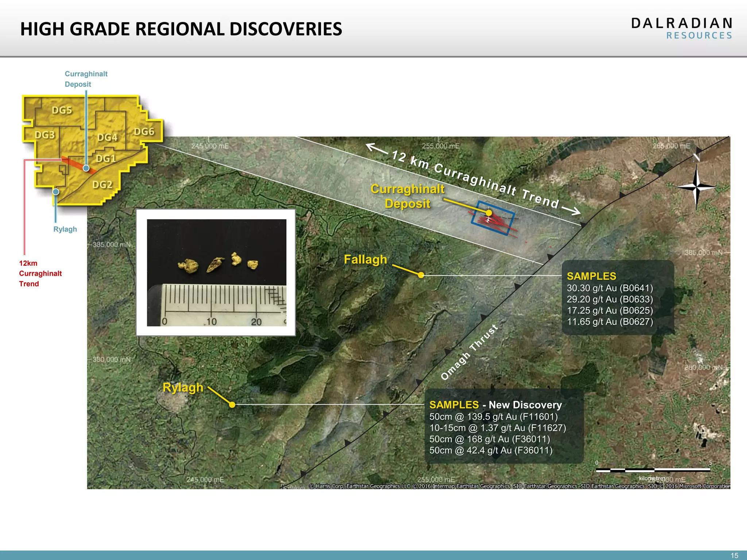The width and height of the screenshot is (747, 560).
Task: Click the yellow Curraghinalt Deposit map label
Action: pyautogui.click(x=407, y=196)
